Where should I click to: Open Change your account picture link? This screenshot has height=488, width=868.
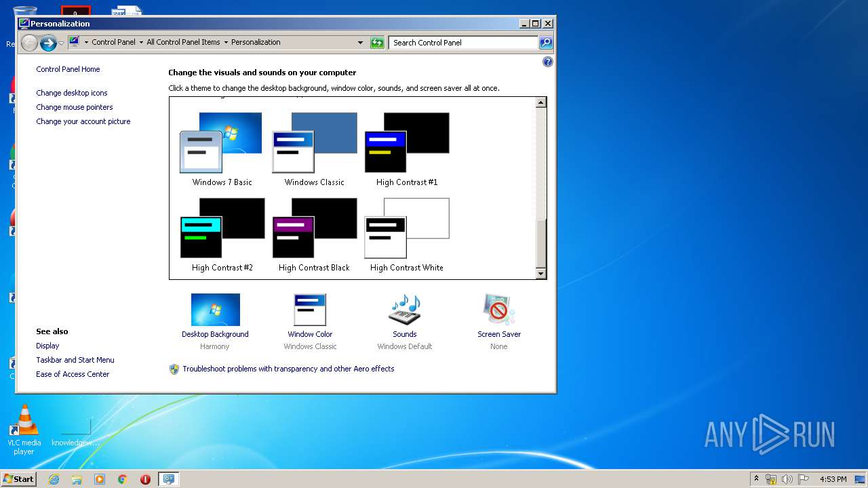(83, 121)
